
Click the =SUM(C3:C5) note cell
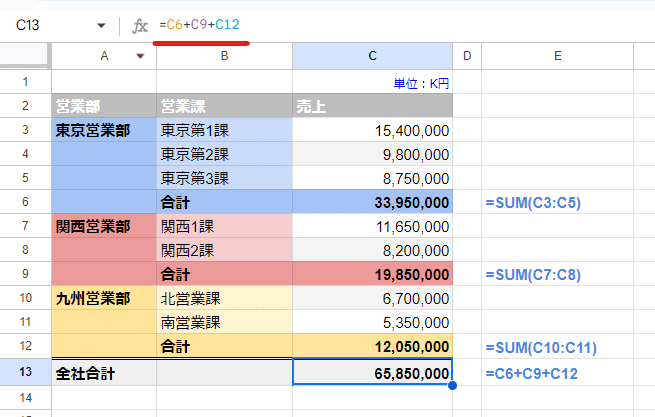(x=558, y=202)
